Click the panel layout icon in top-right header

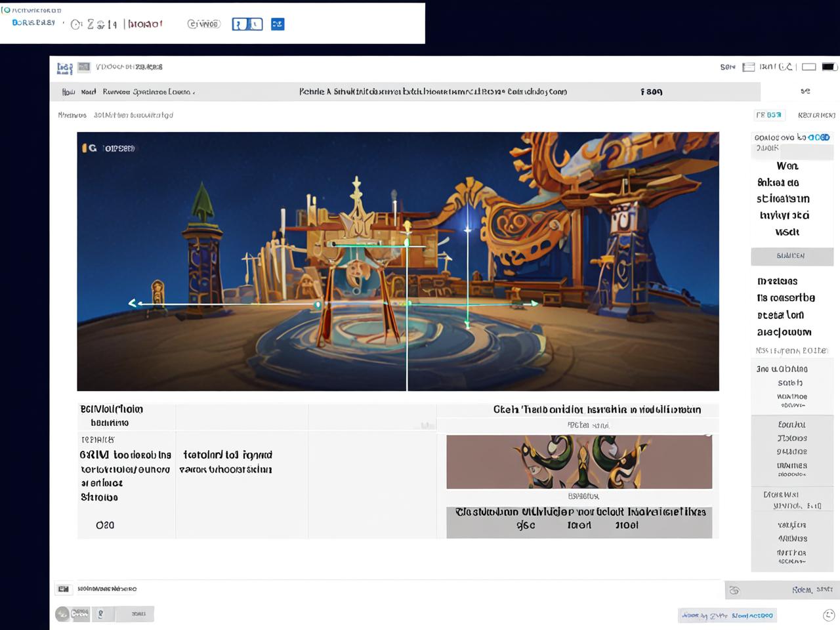click(x=748, y=67)
